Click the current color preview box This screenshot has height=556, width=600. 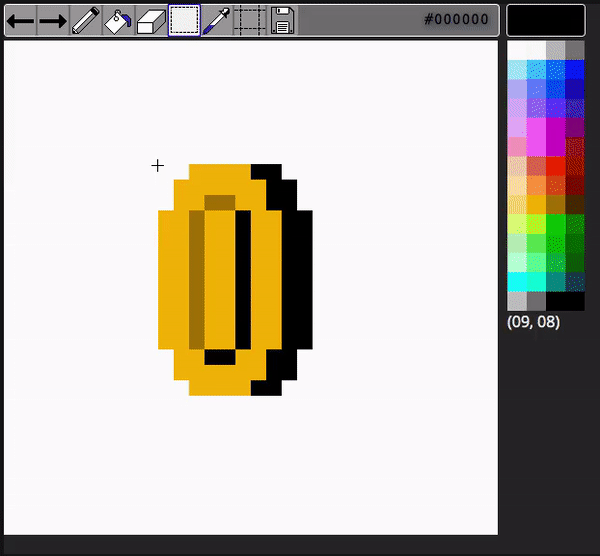[x=546, y=21]
